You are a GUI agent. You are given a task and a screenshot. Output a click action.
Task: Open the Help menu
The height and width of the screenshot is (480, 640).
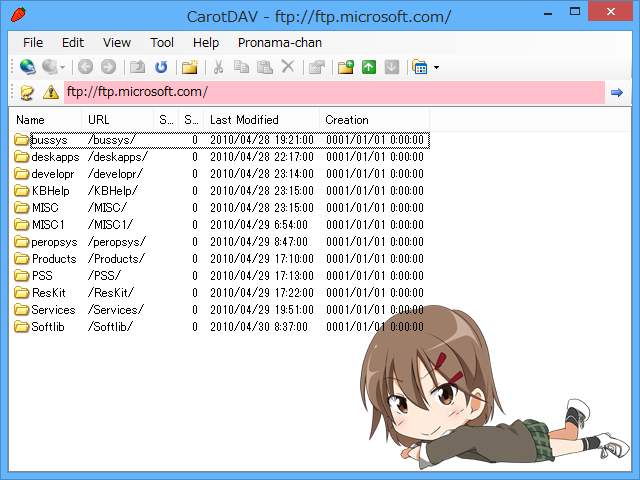[206, 42]
